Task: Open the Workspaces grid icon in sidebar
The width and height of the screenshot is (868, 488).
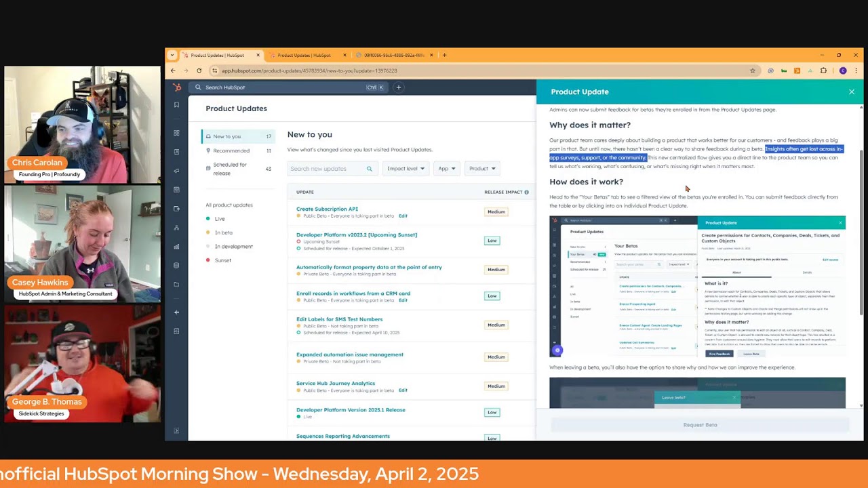Action: coord(177,133)
